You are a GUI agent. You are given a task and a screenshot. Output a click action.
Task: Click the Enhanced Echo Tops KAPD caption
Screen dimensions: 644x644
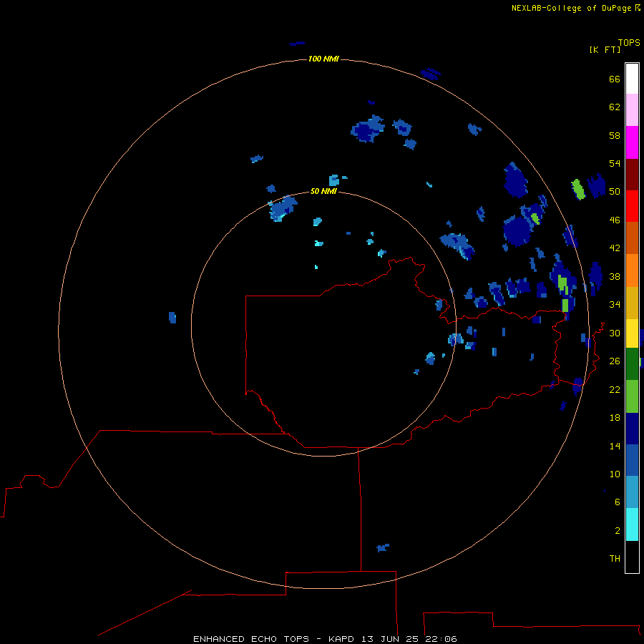(x=325, y=639)
